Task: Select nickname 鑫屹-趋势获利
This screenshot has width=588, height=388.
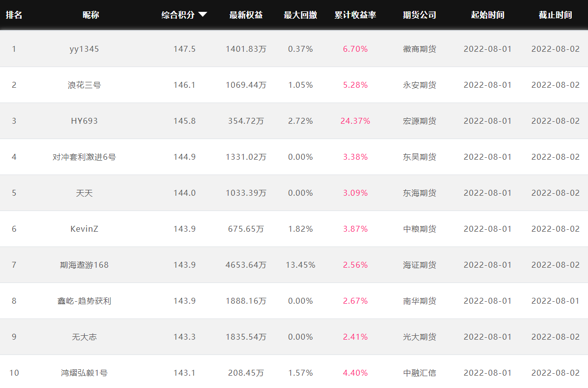Action: coord(84,301)
